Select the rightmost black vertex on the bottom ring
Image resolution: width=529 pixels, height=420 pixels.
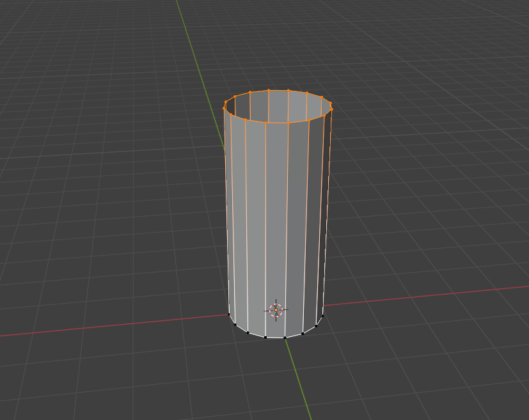(323, 315)
